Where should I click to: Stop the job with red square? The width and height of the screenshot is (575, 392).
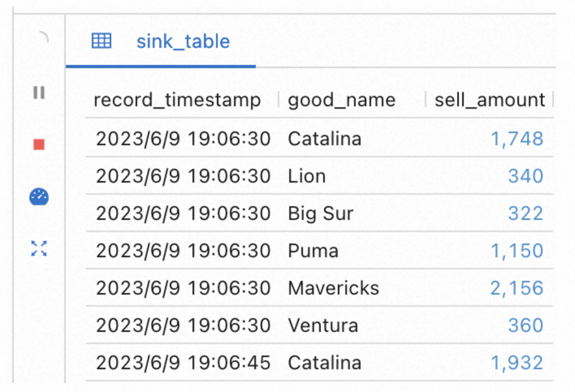(x=39, y=144)
